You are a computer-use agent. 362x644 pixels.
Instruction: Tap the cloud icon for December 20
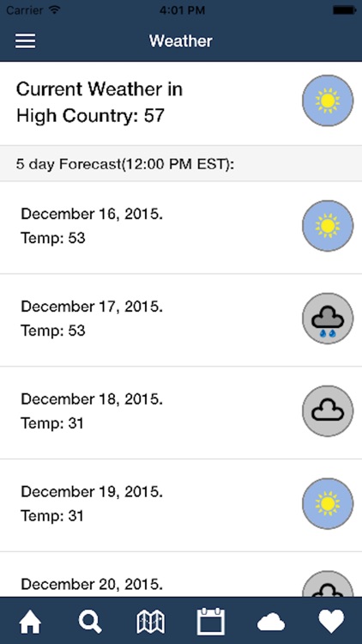coord(328,584)
